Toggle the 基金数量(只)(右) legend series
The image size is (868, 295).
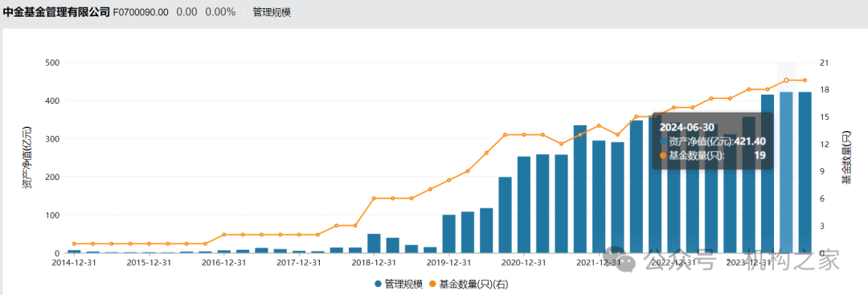click(469, 284)
